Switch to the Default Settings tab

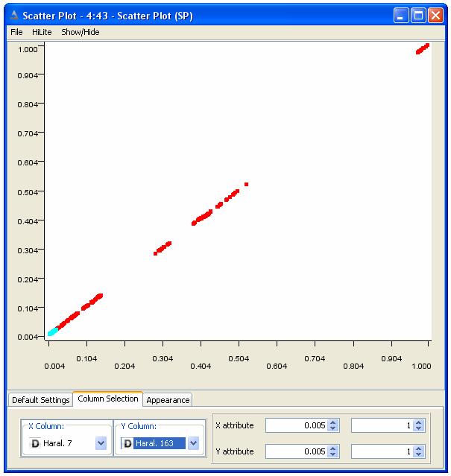40,400
